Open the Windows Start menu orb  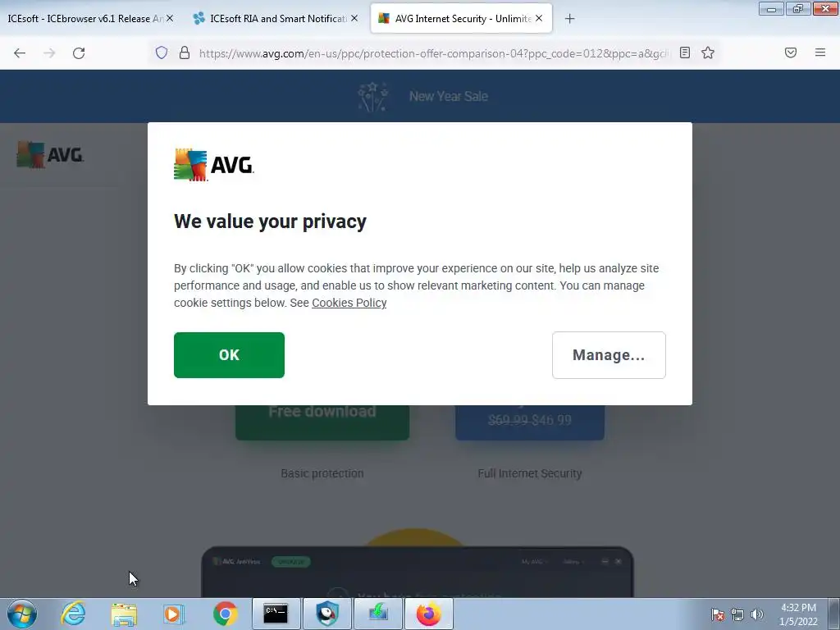(22, 614)
